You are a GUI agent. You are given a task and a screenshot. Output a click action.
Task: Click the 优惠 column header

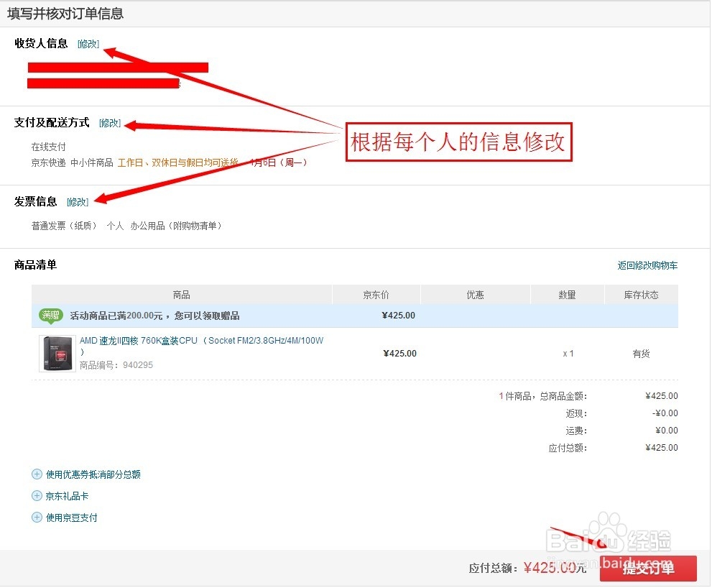[x=476, y=295]
